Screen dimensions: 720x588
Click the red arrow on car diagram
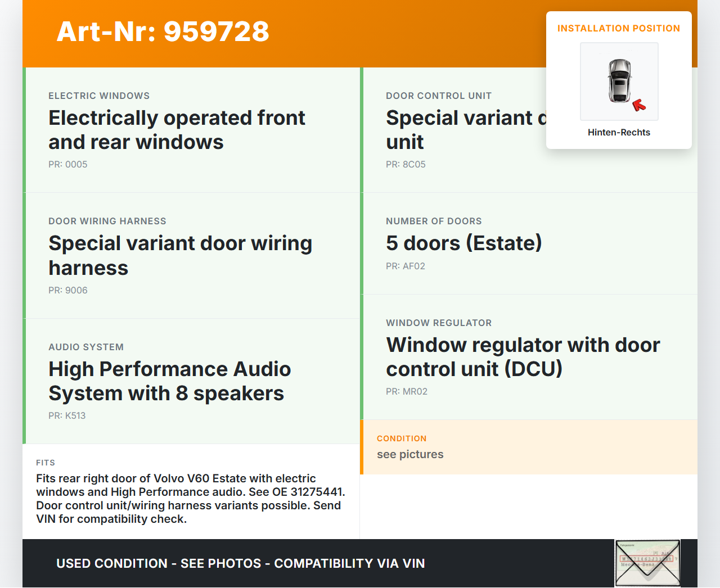click(x=639, y=105)
